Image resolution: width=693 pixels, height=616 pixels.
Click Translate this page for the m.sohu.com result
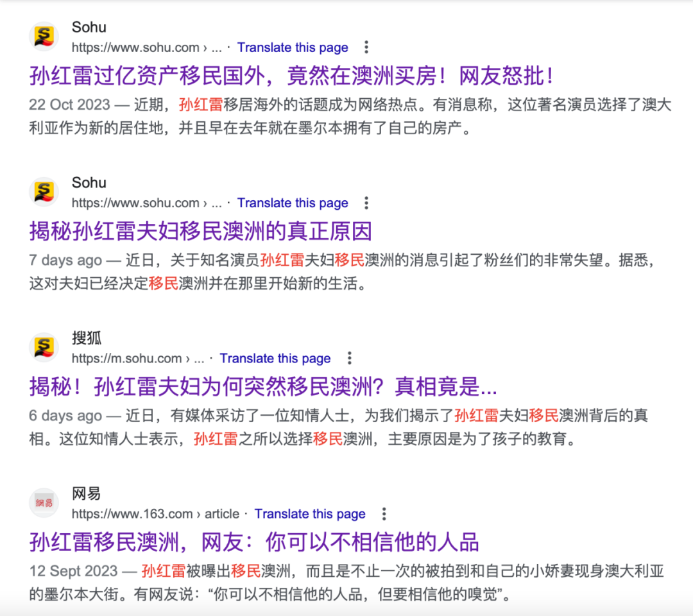pyautogui.click(x=275, y=358)
